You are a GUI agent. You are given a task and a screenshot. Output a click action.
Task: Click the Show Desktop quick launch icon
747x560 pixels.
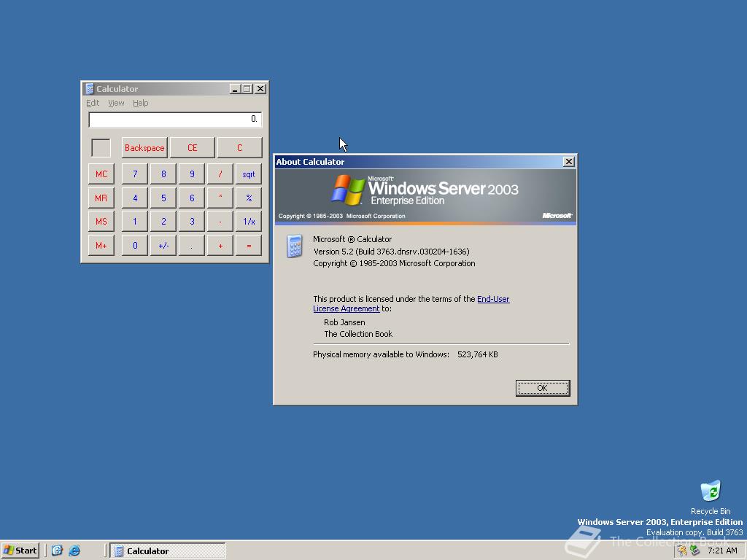click(57, 551)
